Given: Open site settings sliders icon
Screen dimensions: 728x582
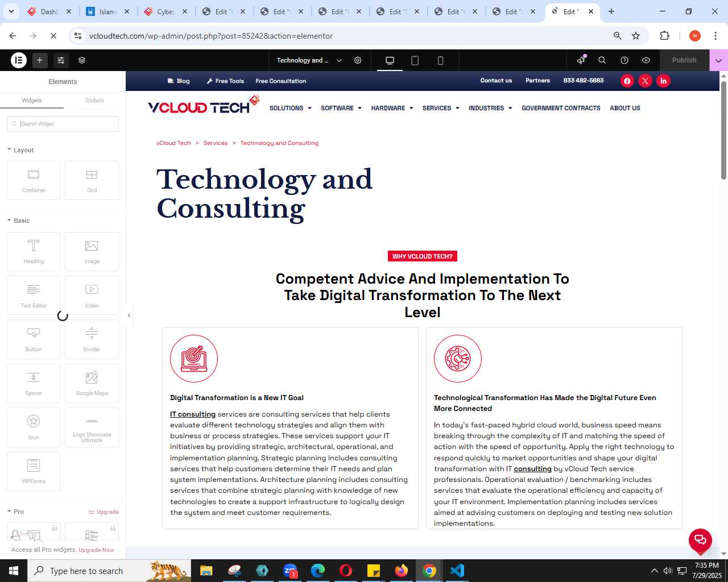Looking at the screenshot, I should [61, 60].
